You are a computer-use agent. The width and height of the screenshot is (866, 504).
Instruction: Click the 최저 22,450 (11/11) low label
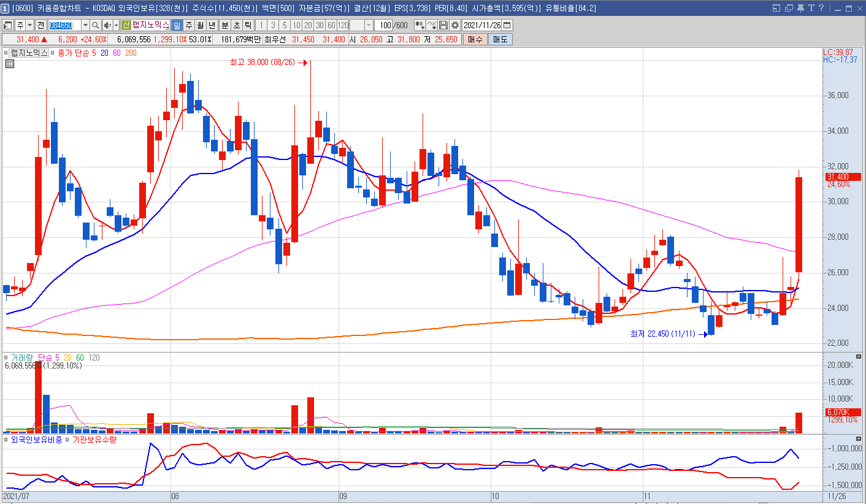point(664,334)
